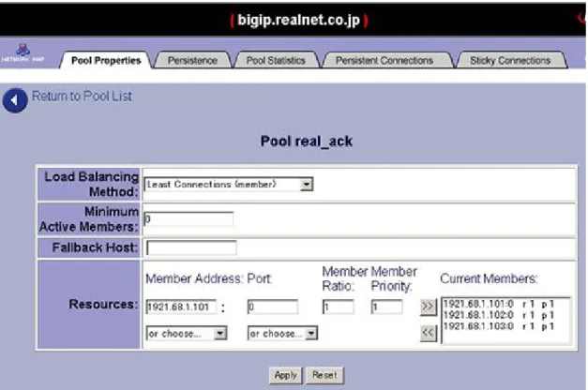Screen dimensions: 588x390
Task: Switch to the Persistence tab
Action: pos(192,60)
